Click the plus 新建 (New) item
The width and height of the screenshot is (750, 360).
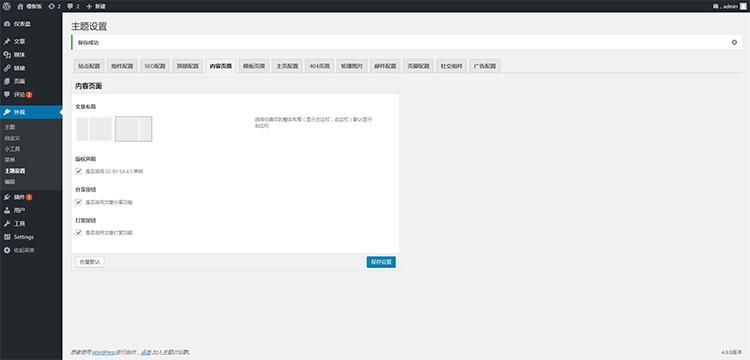coord(96,6)
